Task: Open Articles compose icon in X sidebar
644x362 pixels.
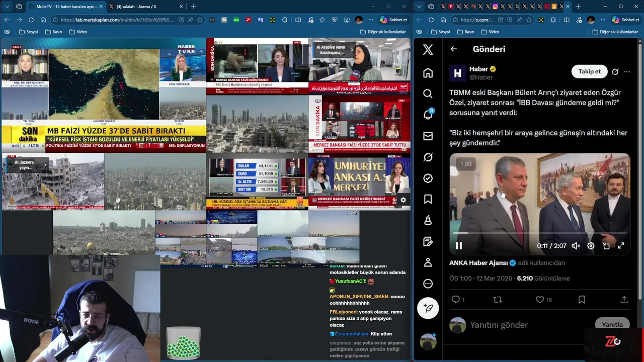Action: (428, 241)
